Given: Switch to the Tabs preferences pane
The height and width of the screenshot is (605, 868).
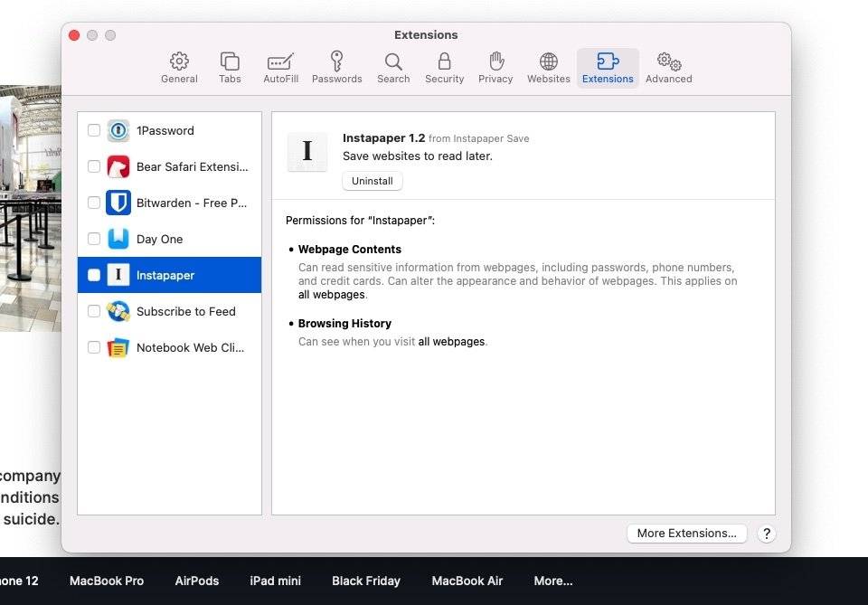Looking at the screenshot, I should coord(230,68).
